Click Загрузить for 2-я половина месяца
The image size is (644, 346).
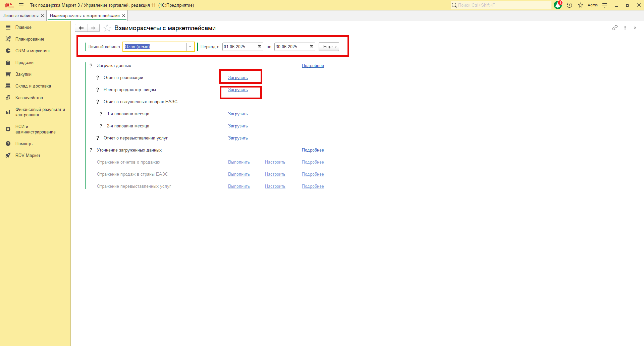pos(238,126)
